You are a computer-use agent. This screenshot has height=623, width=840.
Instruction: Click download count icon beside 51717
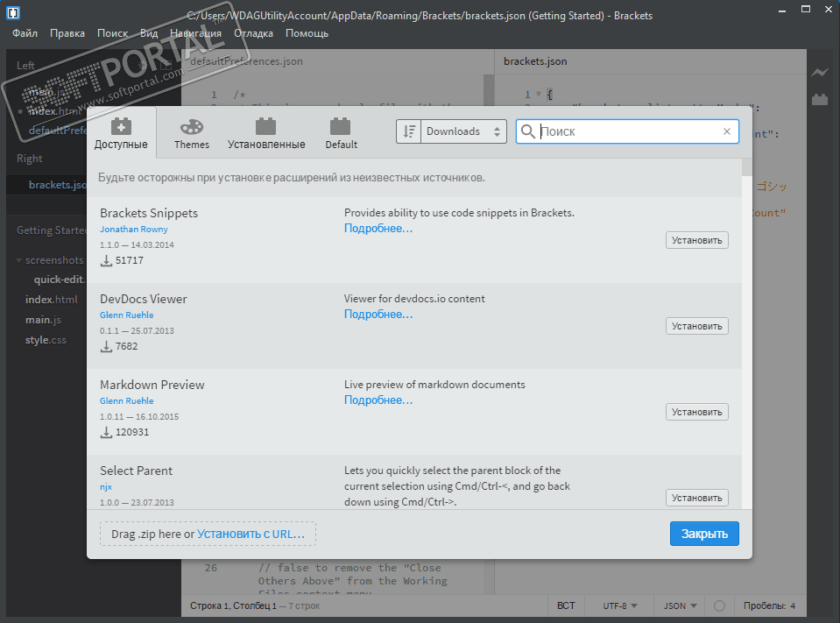pyautogui.click(x=106, y=261)
